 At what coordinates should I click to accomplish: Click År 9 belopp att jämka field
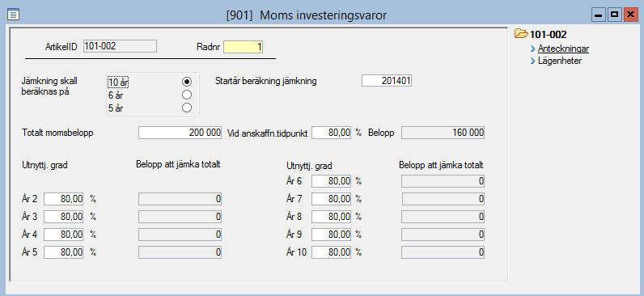pos(443,235)
